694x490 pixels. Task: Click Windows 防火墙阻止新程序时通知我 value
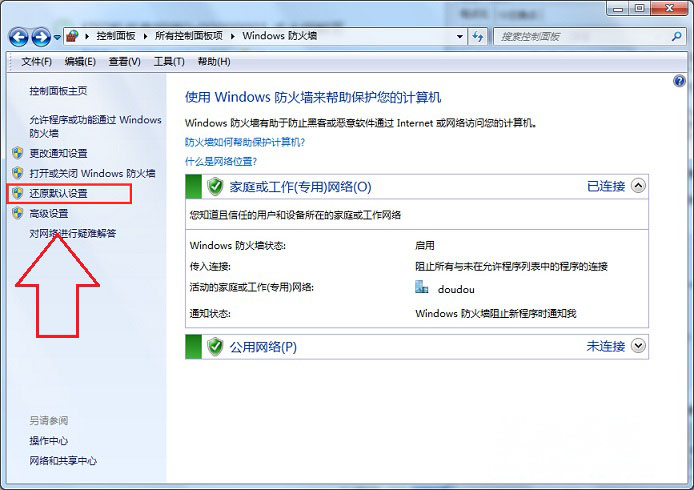tap(496, 313)
